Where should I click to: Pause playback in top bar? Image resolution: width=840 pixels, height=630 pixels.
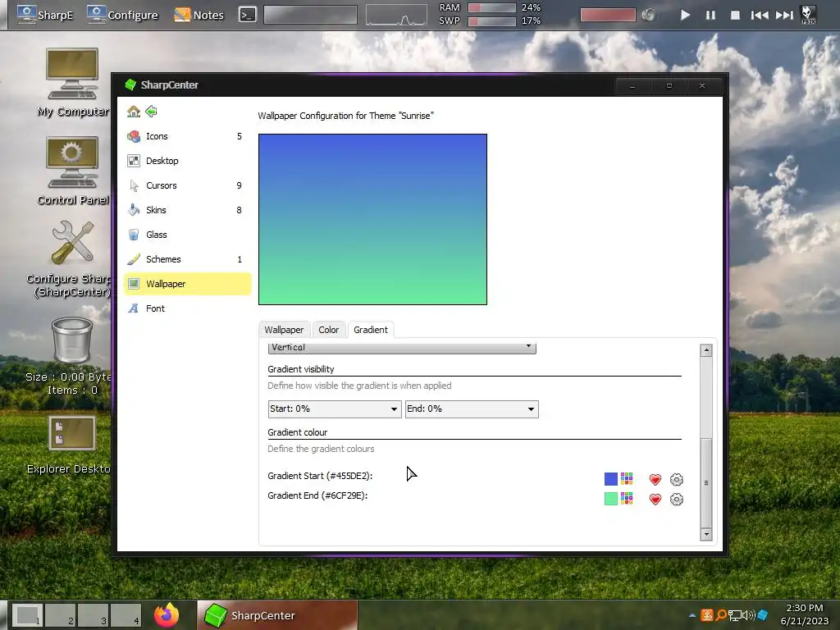710,15
